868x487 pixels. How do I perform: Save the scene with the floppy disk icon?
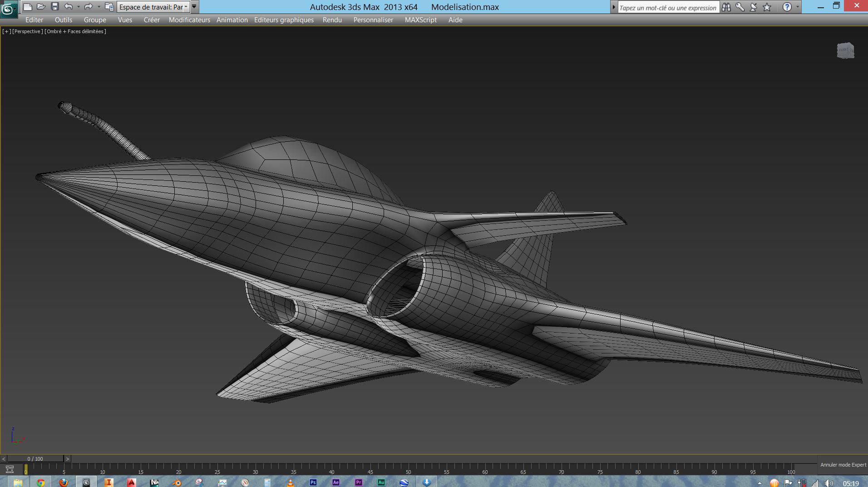pos(54,7)
